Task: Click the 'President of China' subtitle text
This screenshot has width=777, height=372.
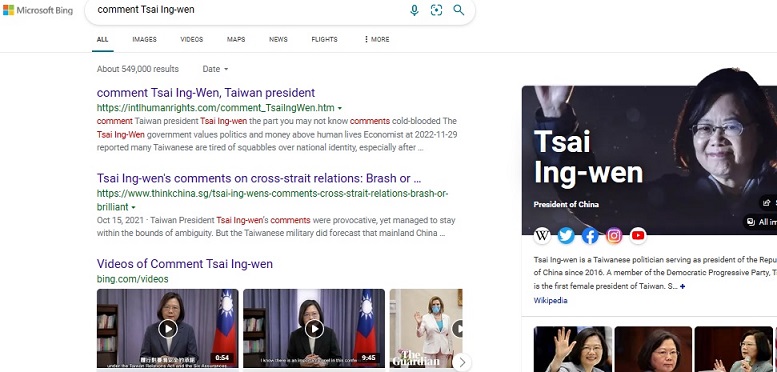Action: tap(566, 204)
